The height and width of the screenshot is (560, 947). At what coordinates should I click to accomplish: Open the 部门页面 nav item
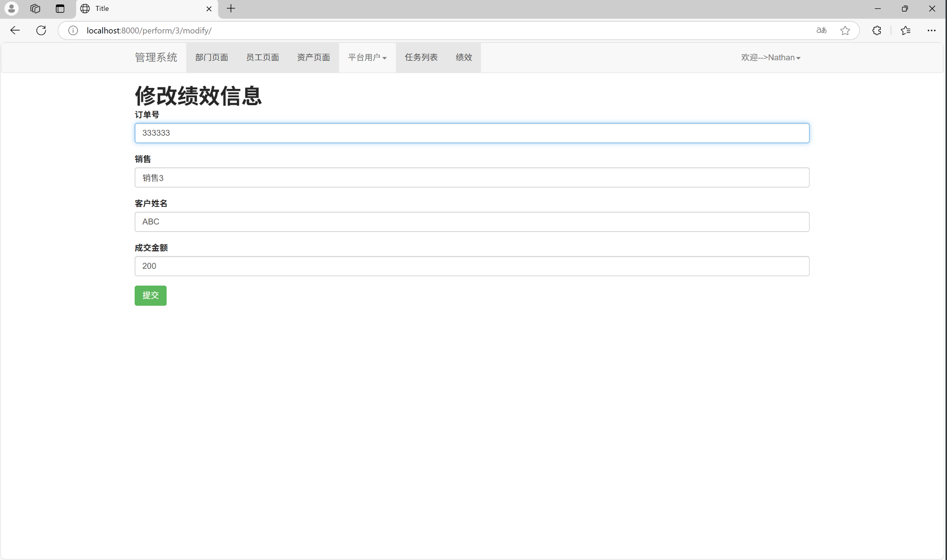212,57
